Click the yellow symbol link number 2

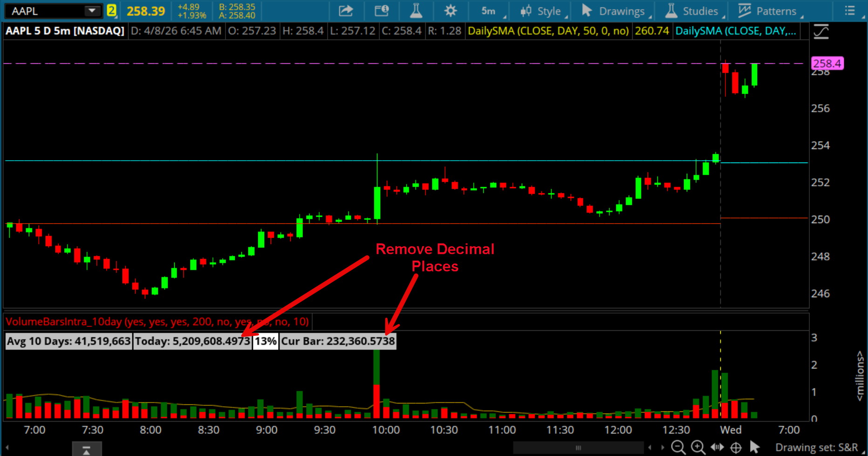pyautogui.click(x=112, y=11)
